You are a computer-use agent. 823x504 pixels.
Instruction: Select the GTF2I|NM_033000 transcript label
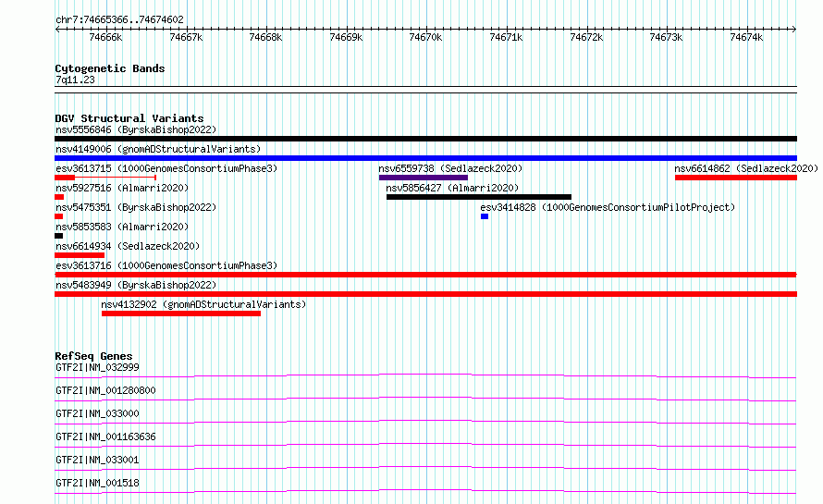(97, 413)
